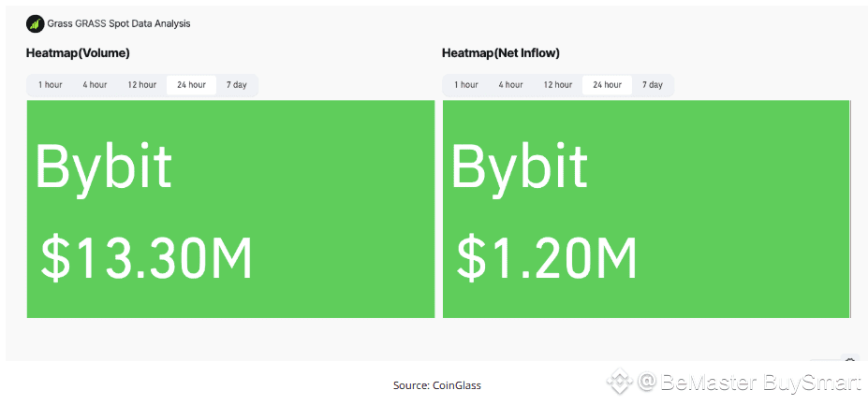This screenshot has height=405, width=868.
Task: Select 24 hour in Volume heatmap
Action: (192, 85)
